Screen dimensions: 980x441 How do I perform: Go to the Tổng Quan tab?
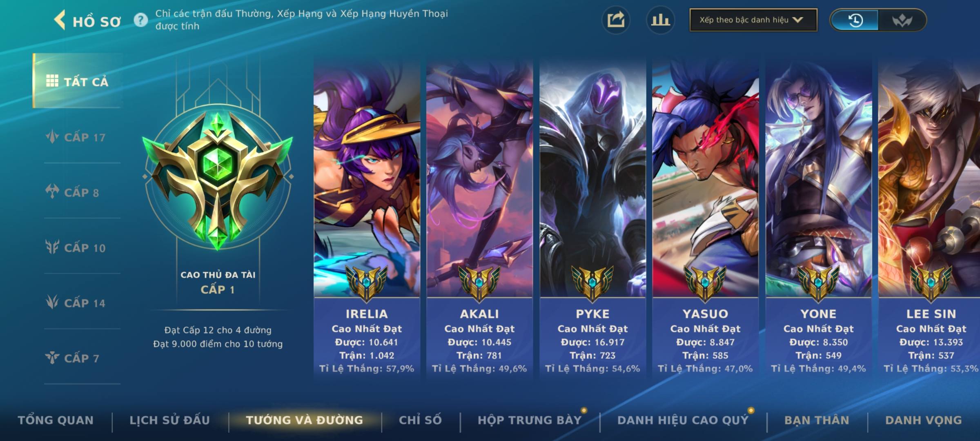56,420
